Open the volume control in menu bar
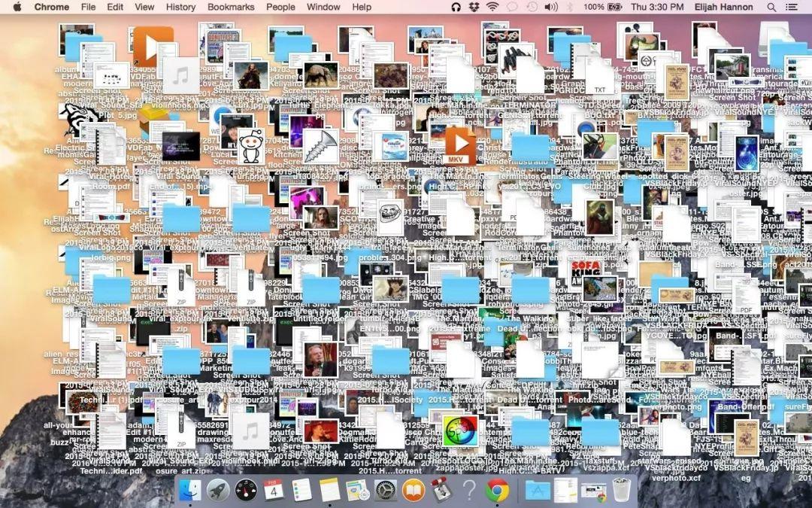 551,7
